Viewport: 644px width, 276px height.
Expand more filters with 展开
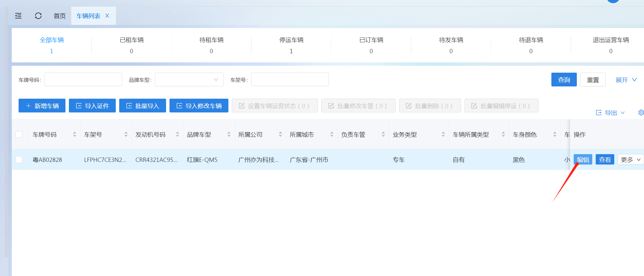pyautogui.click(x=626, y=80)
